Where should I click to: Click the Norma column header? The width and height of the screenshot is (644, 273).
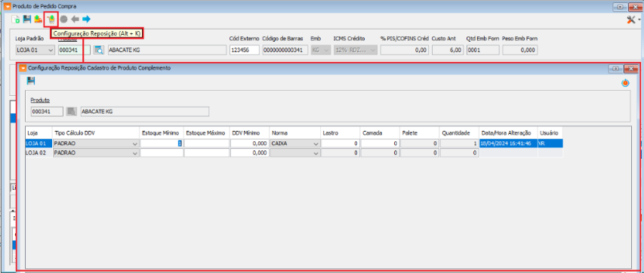[295, 133]
